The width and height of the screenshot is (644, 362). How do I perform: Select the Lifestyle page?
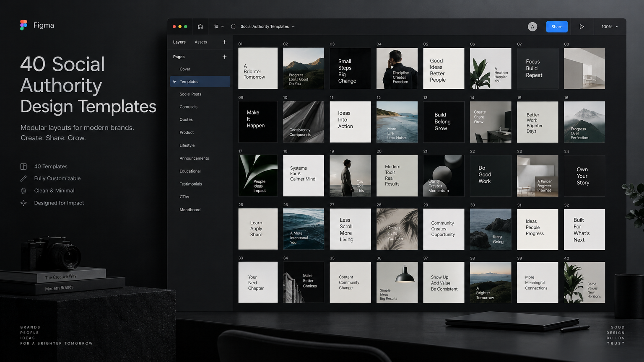(187, 145)
